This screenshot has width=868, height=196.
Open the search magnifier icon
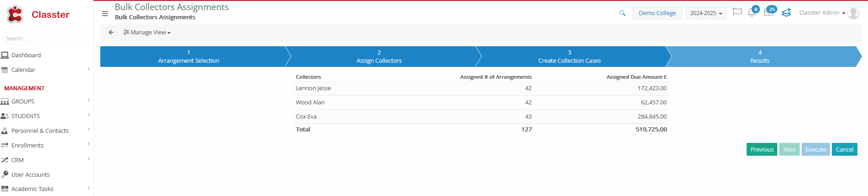click(x=622, y=13)
